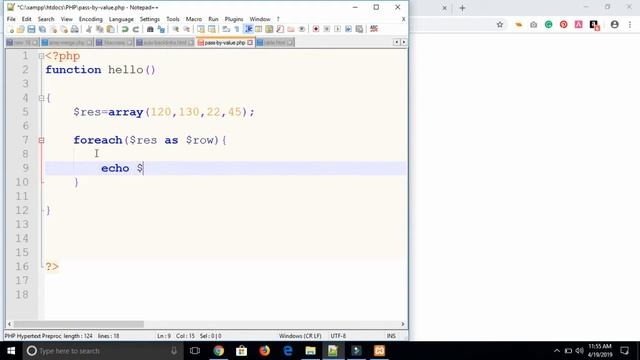Cut selection using the scissors icon

89,29
